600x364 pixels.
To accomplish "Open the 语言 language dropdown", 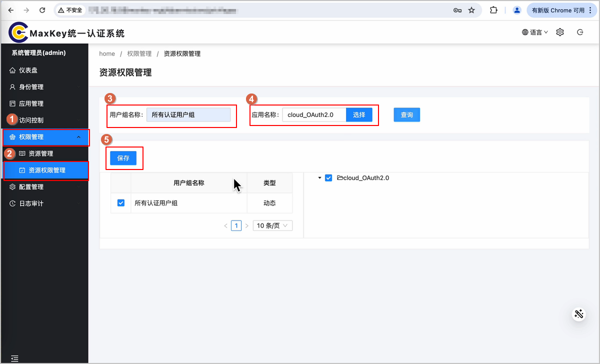I will [x=535, y=32].
